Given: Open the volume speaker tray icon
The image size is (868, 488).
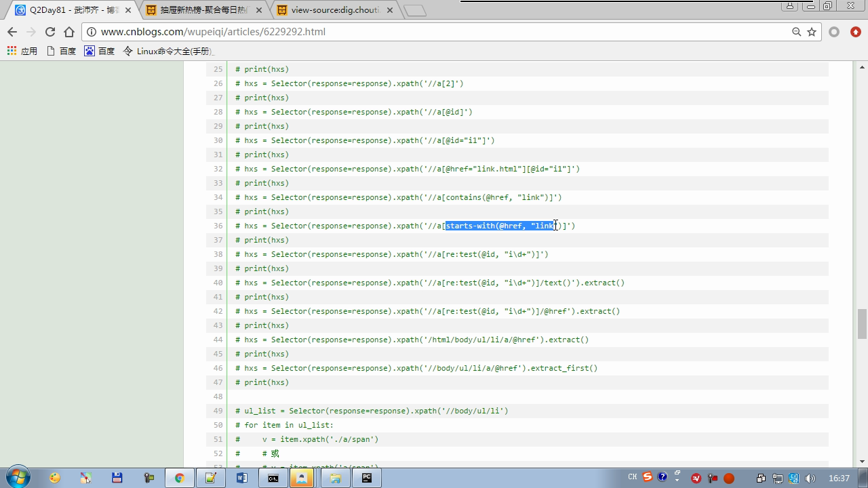Looking at the screenshot, I should tap(810, 479).
